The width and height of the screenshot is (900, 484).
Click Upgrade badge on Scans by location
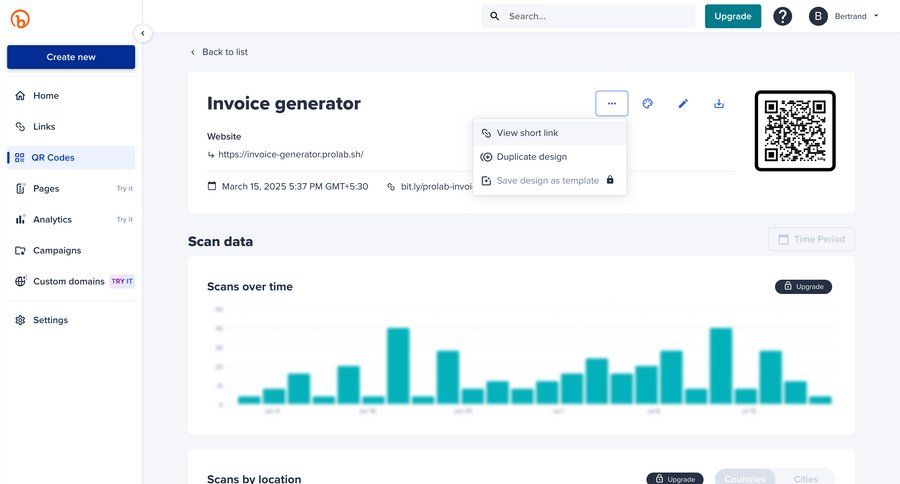tap(675, 479)
